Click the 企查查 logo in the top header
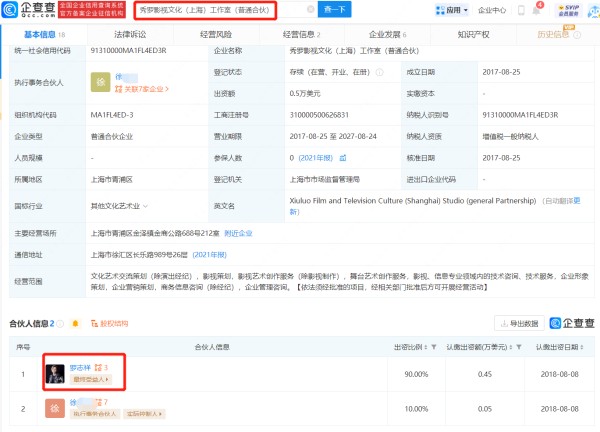 29,10
